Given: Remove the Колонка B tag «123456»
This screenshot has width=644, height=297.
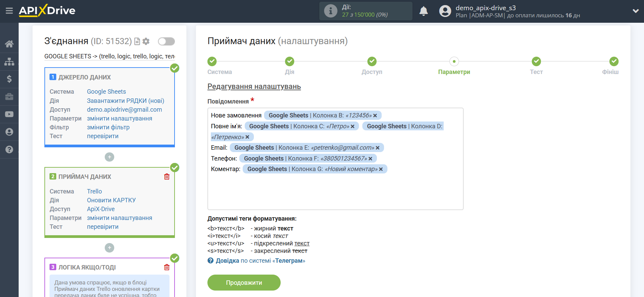Looking at the screenshot, I should click(x=375, y=116).
